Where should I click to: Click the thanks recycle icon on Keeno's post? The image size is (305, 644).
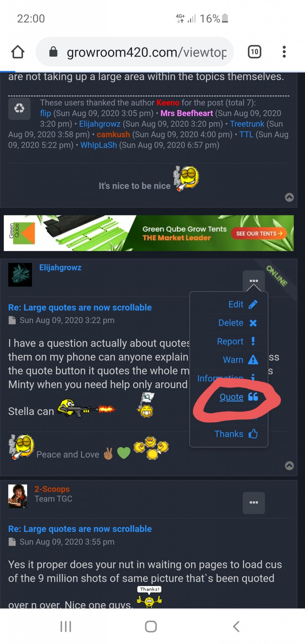[19, 108]
